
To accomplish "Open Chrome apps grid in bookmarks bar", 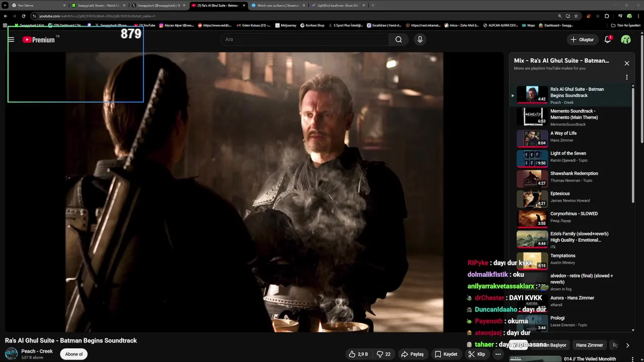I will point(5,25).
